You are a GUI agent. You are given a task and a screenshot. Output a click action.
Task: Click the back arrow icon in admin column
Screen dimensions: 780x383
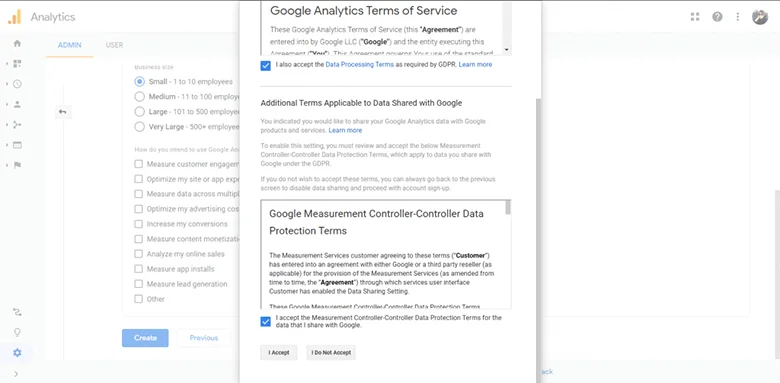pos(63,112)
